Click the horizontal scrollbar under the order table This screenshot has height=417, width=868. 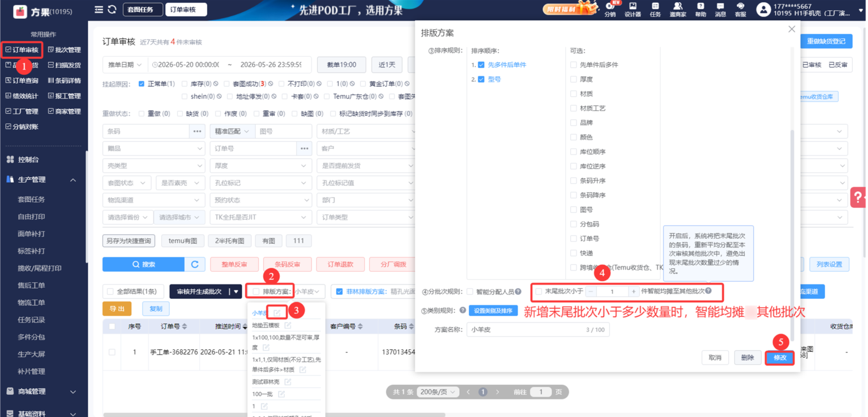tap(275, 415)
